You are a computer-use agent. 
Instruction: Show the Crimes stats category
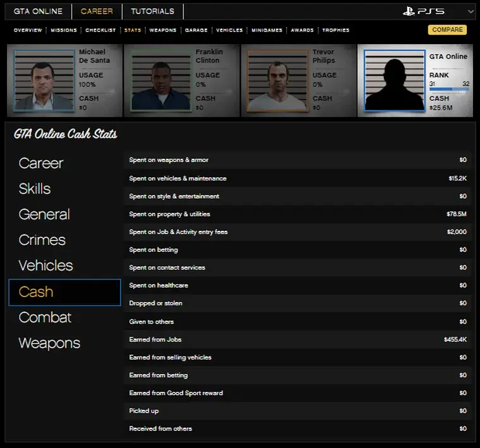click(x=42, y=240)
